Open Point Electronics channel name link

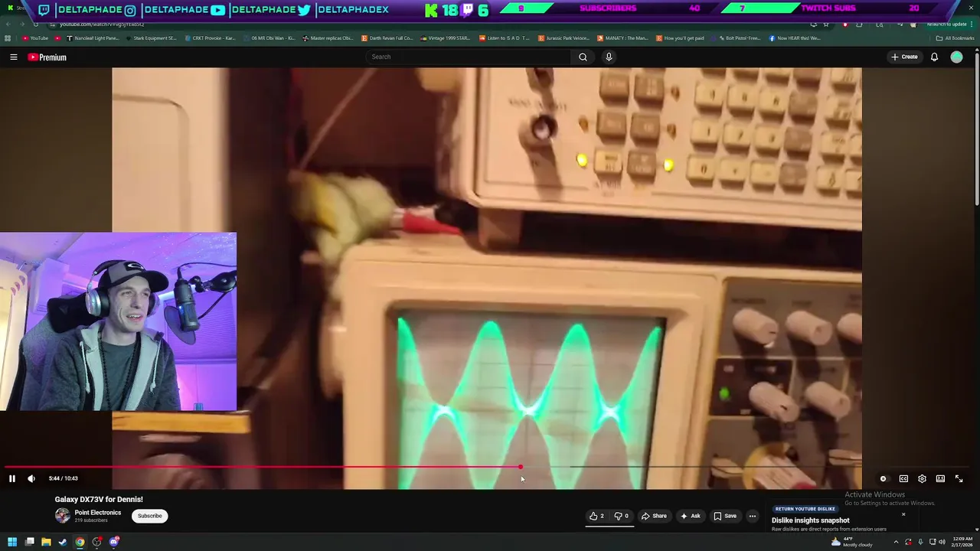coord(98,513)
